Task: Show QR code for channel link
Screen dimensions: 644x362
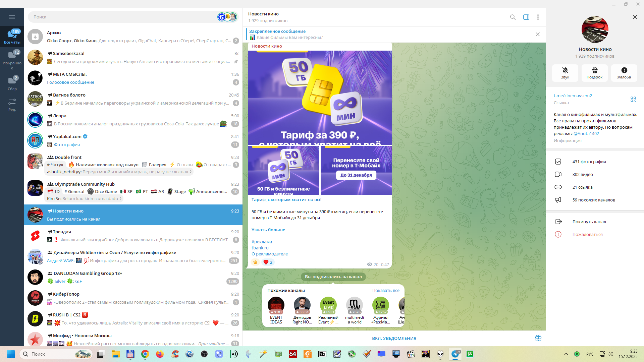Action: point(633,99)
